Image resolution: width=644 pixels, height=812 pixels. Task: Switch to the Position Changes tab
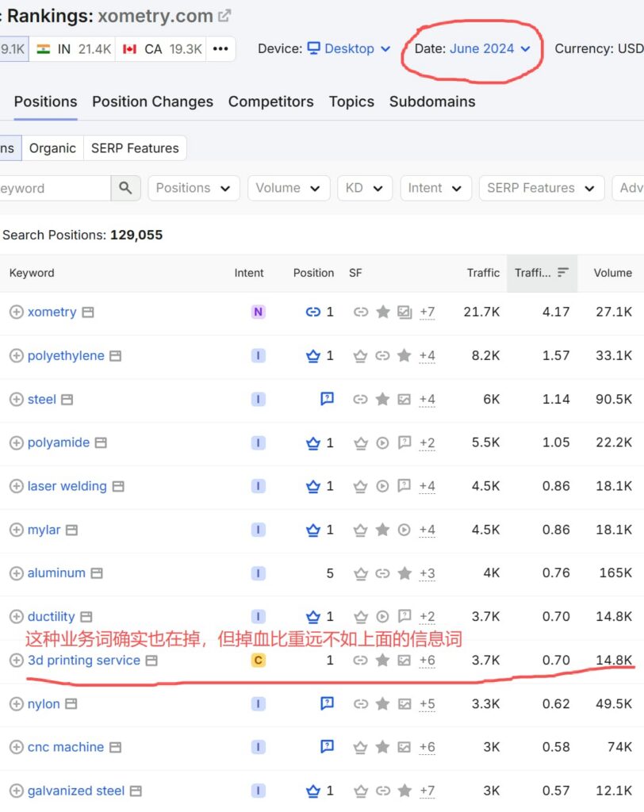pos(153,101)
